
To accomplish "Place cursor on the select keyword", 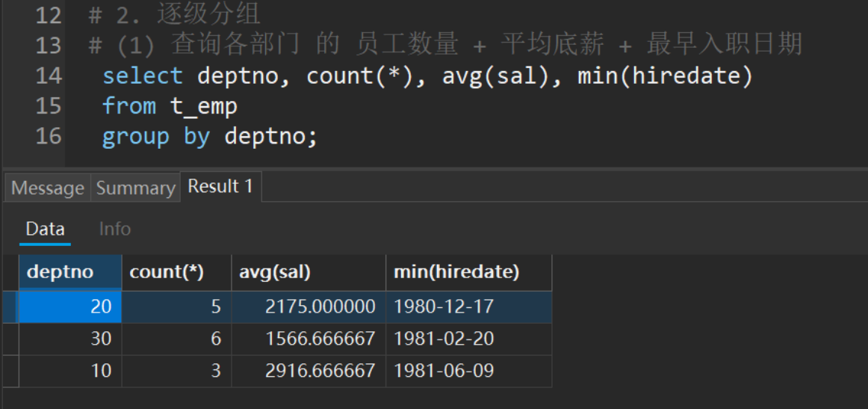I will 142,76.
